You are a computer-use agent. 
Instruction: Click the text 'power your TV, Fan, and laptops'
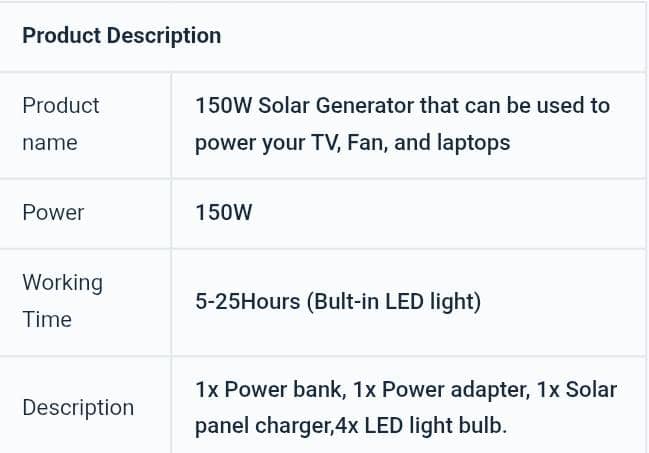(x=352, y=143)
